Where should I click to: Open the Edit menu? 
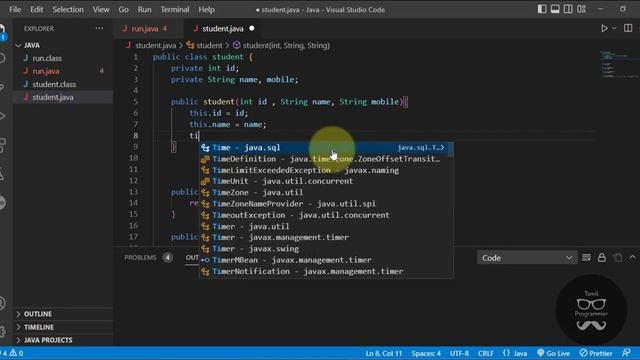tap(36, 9)
